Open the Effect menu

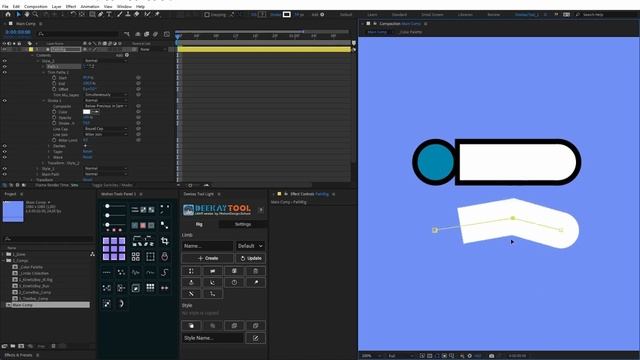click(71, 7)
